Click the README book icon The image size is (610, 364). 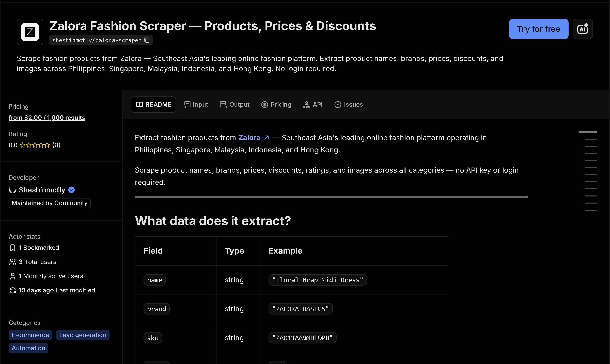pyautogui.click(x=139, y=105)
